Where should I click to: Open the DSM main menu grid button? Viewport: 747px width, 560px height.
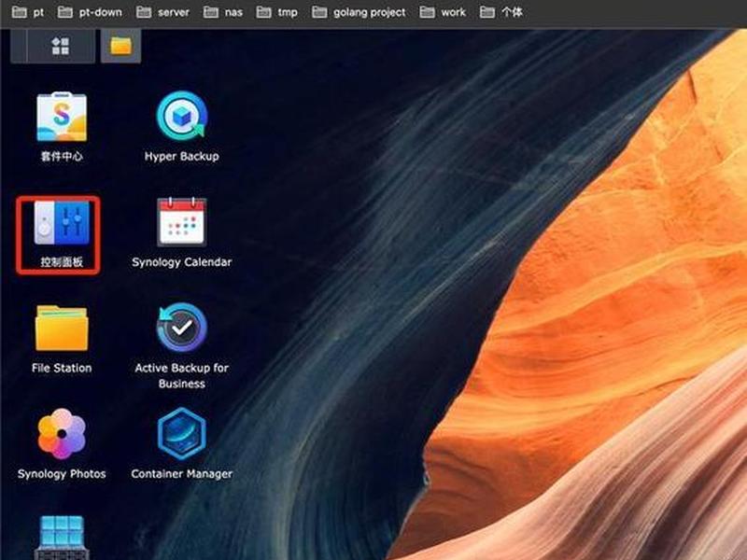click(x=61, y=46)
